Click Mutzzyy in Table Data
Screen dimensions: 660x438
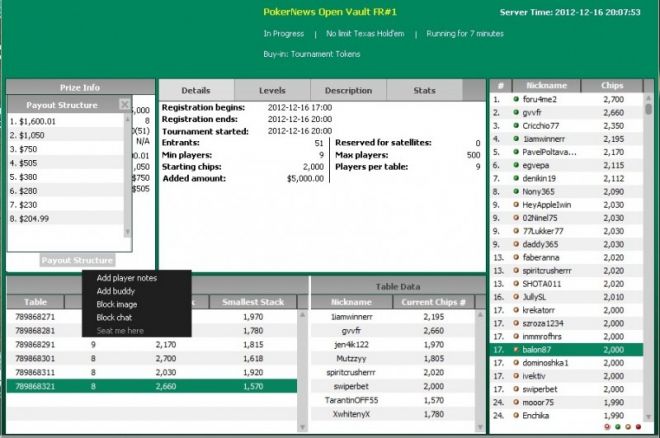[x=351, y=358]
